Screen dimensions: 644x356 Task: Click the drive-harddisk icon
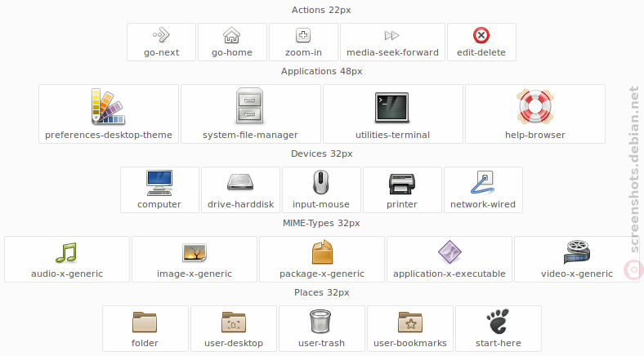(x=240, y=183)
